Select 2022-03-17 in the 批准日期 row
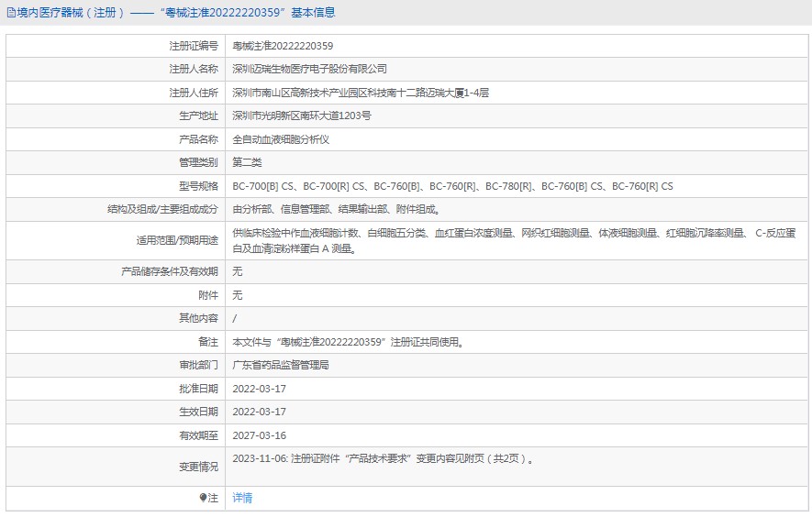Image resolution: width=812 pixels, height=517 pixels. [x=259, y=389]
